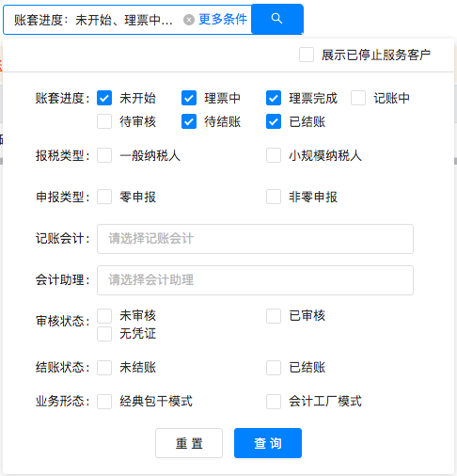The width and height of the screenshot is (457, 476).
Task: Click the 重置 button
Action: tap(189, 443)
